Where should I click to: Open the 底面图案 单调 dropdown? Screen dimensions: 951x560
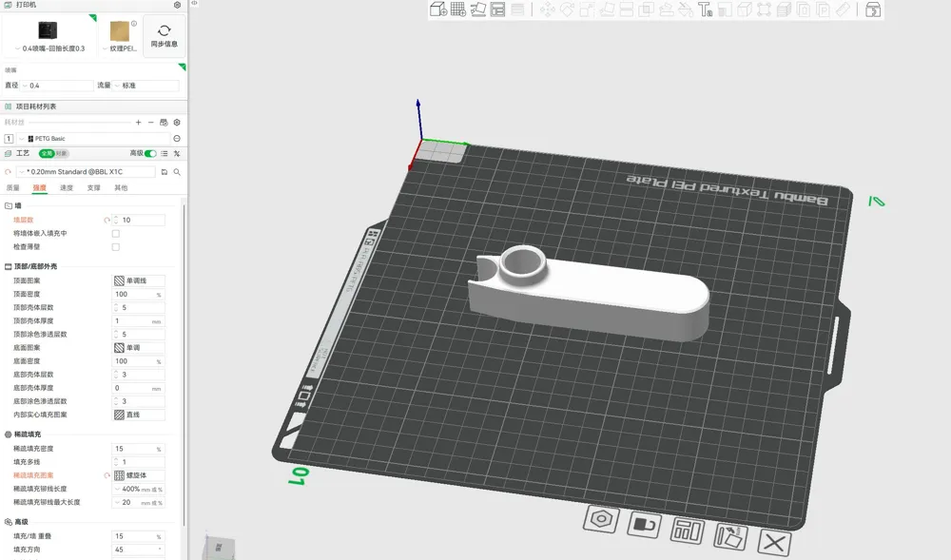[x=139, y=348]
